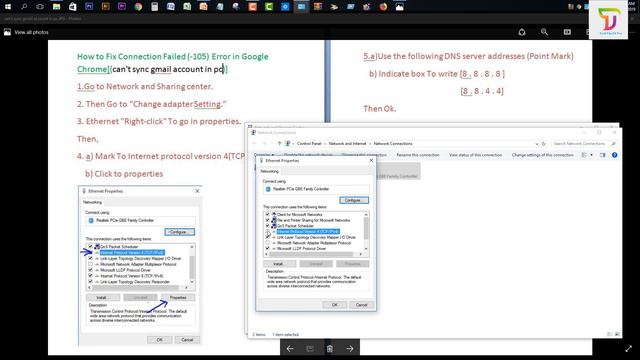Toggle Link-Layer Topology Discovery Responder checkbox
The width and height of the screenshot is (640, 360).
90,282
